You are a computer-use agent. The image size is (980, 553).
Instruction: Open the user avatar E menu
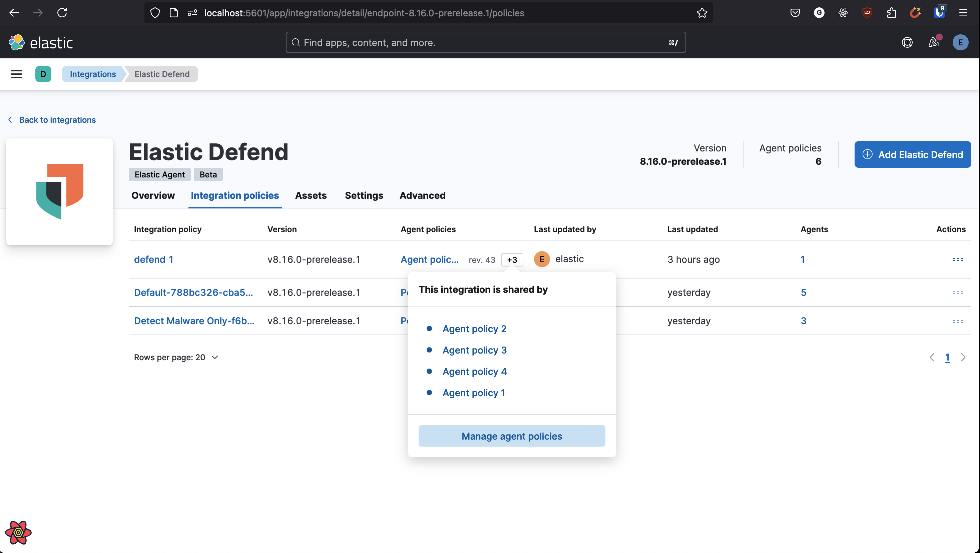click(x=960, y=43)
